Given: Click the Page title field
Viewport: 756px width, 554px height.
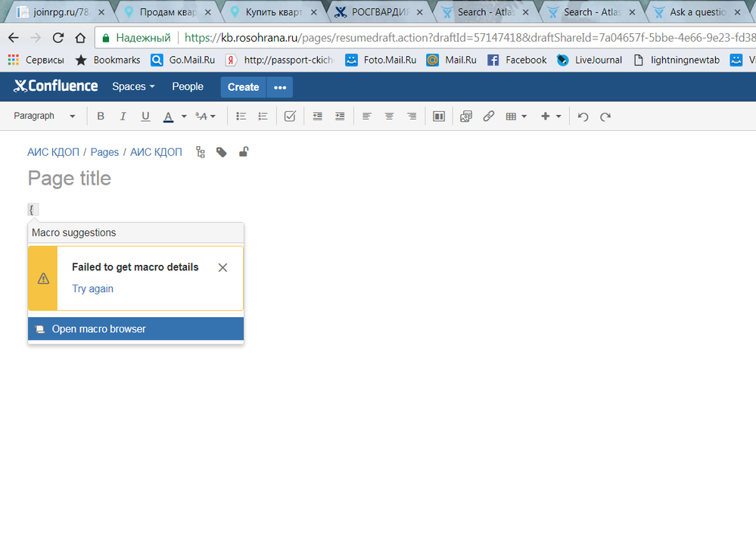Looking at the screenshot, I should coord(70,179).
